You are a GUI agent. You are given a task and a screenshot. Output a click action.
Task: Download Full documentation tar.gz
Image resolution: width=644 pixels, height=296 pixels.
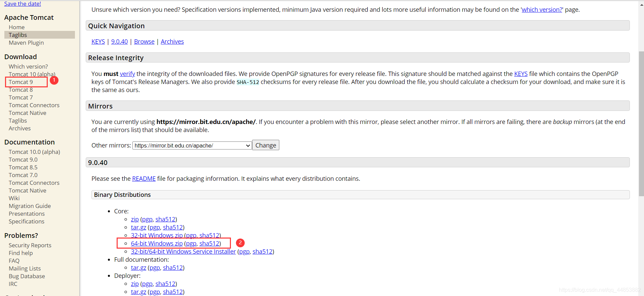(x=138, y=268)
